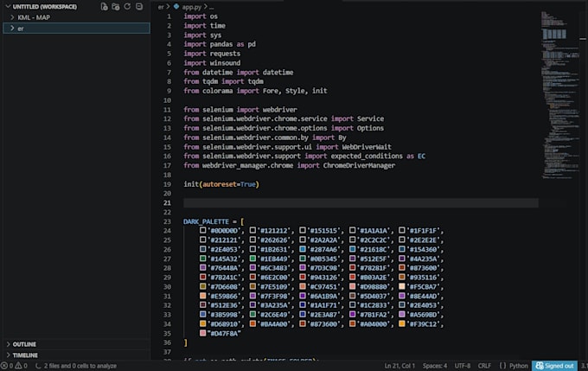Click 'import pandas as pd' line
The width and height of the screenshot is (588, 371).
pyautogui.click(x=220, y=44)
